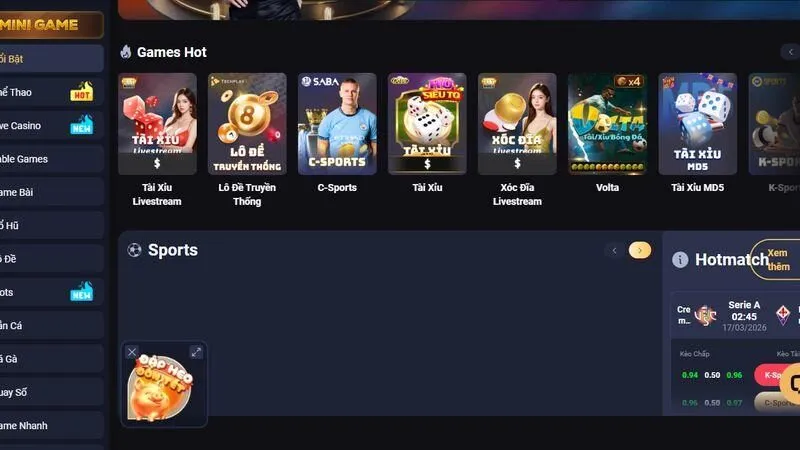
Task: Click the HOT badge on the sports menu
Action: pyautogui.click(x=82, y=92)
